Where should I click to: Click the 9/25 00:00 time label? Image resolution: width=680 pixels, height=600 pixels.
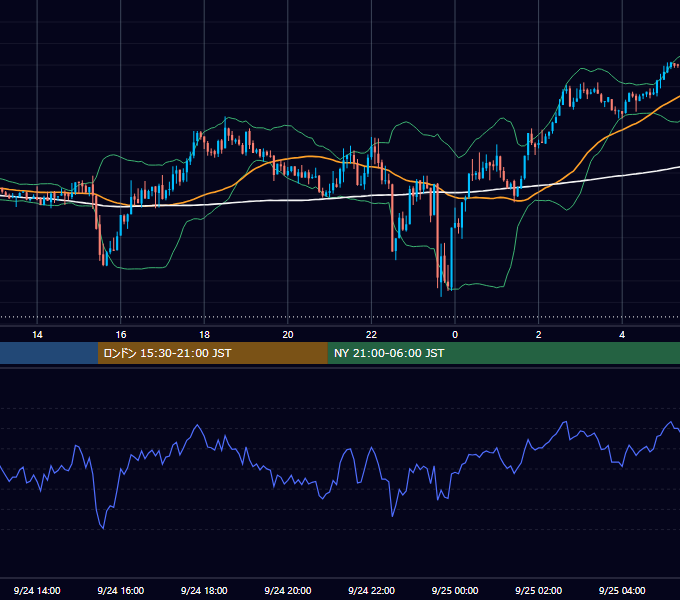tap(455, 590)
